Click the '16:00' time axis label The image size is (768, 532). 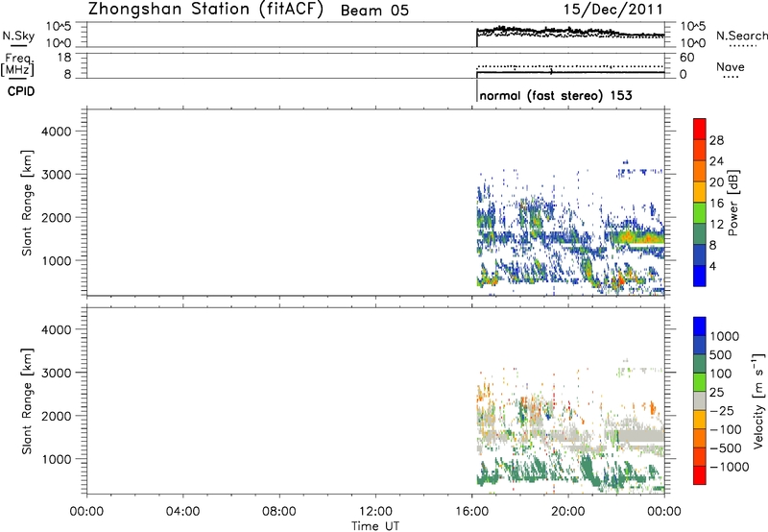click(x=471, y=512)
